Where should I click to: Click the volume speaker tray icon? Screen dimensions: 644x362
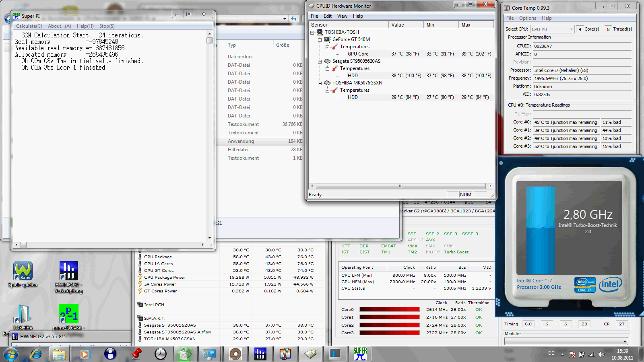coord(601,354)
